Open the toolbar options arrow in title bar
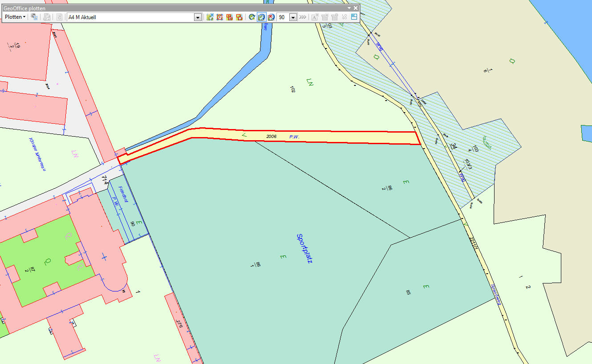The height and width of the screenshot is (364, 592). [x=349, y=8]
